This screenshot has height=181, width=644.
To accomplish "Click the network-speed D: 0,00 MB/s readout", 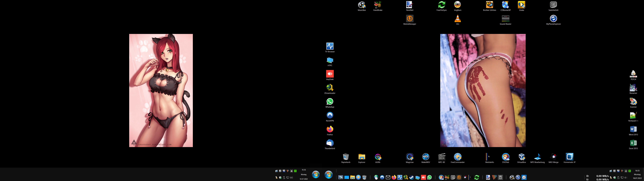I will click(x=598, y=176).
